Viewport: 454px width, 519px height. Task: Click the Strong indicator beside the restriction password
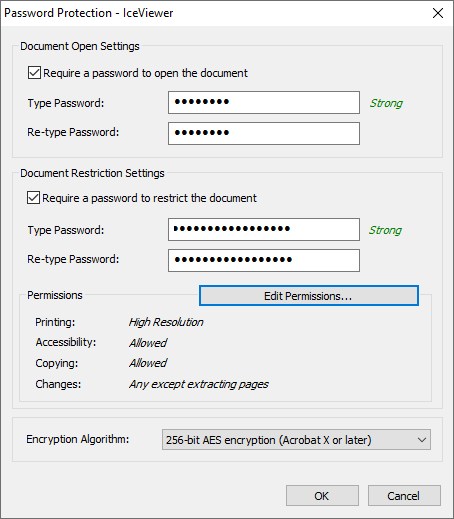point(385,230)
